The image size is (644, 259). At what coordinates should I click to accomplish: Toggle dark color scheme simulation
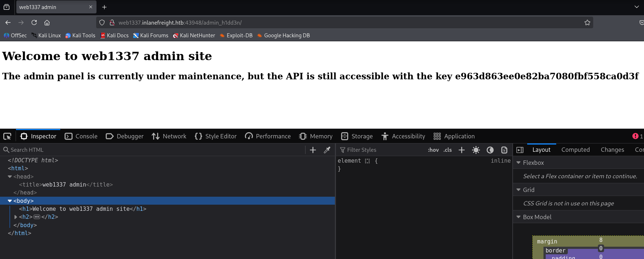490,150
